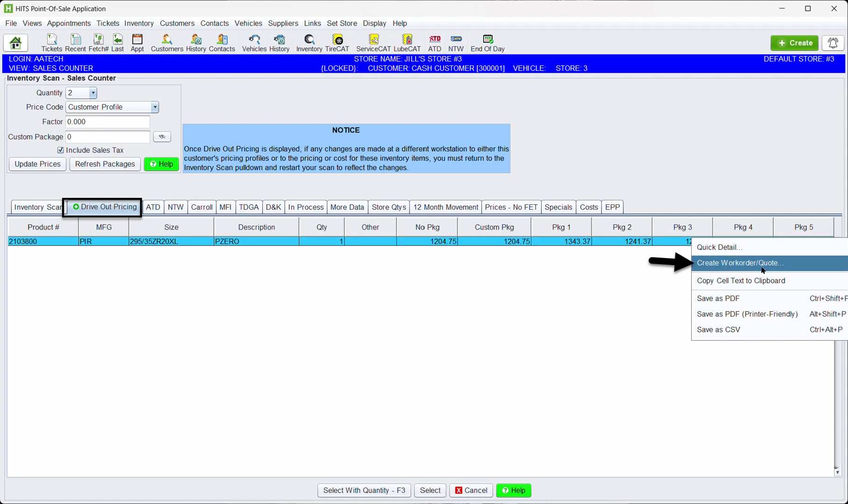Image resolution: width=848 pixels, height=504 pixels.
Task: Expand the Quantity dropdown
Action: 93,93
